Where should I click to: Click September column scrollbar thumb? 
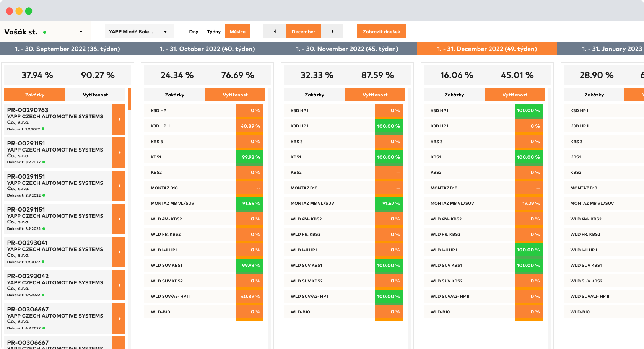click(x=130, y=99)
